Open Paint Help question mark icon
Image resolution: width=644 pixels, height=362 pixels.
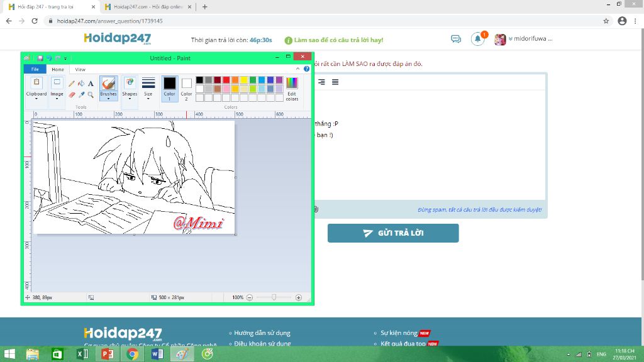[x=306, y=69]
